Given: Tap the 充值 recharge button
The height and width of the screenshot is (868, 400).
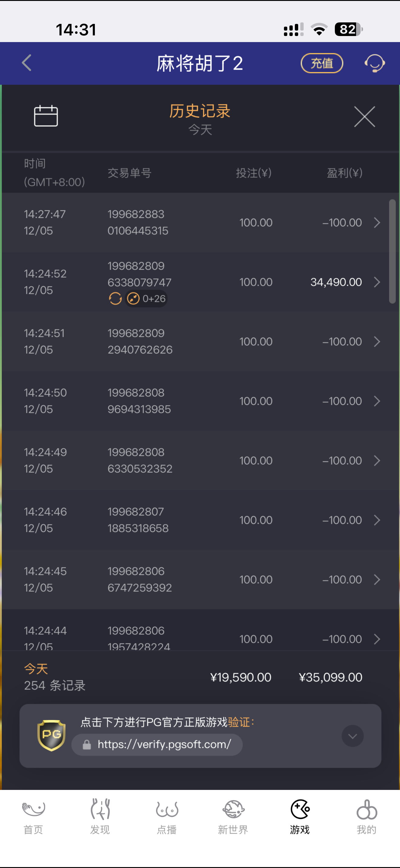Looking at the screenshot, I should pos(322,63).
